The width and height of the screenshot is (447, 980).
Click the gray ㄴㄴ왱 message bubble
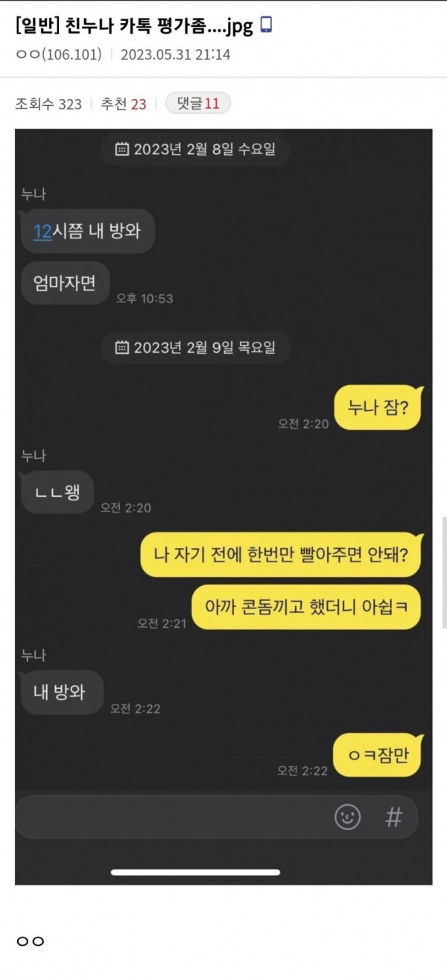(x=57, y=492)
